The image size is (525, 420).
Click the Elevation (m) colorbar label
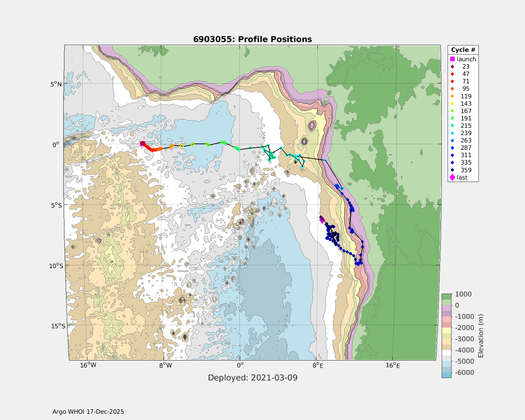tap(481, 336)
